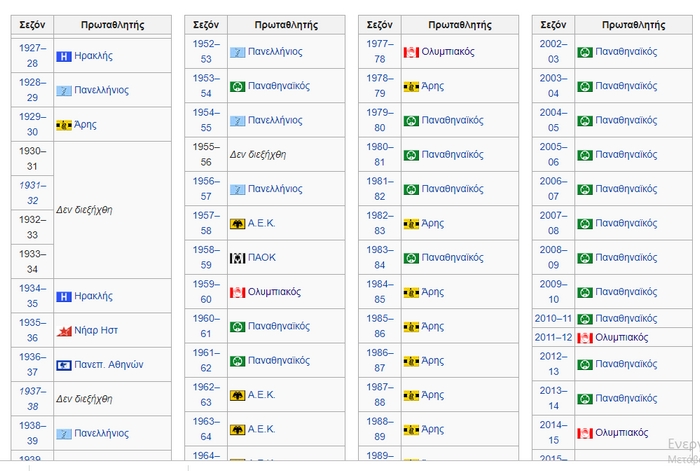Click the Σεζόν header of the 1927–28 table
Viewport: 700px width, 471px height.
coord(32,25)
